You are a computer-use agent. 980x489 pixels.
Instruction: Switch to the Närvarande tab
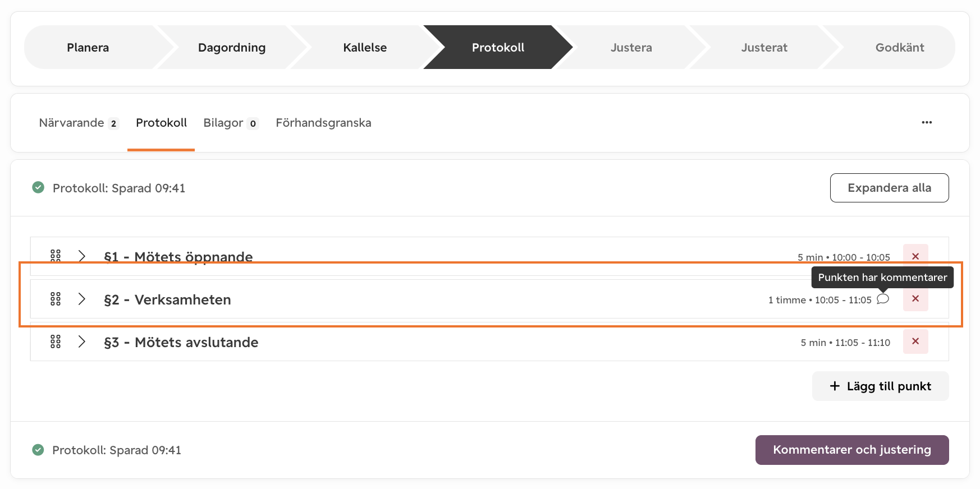[x=79, y=123]
